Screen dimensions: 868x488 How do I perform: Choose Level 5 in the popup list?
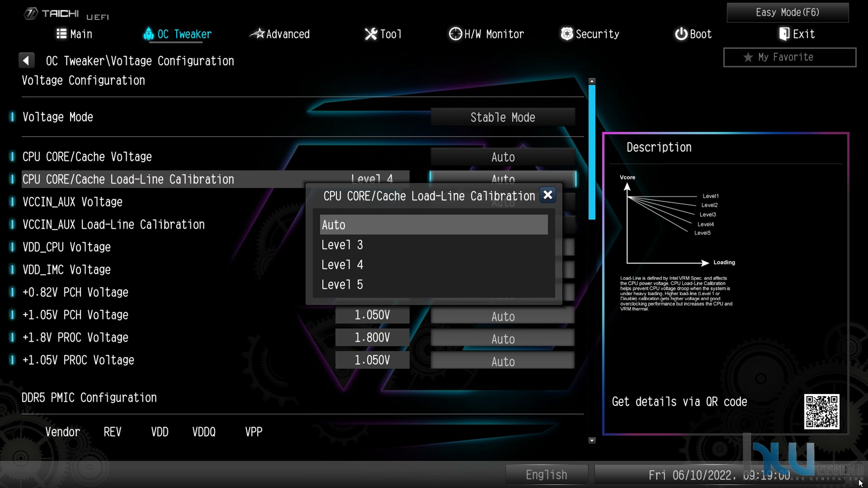pos(434,285)
